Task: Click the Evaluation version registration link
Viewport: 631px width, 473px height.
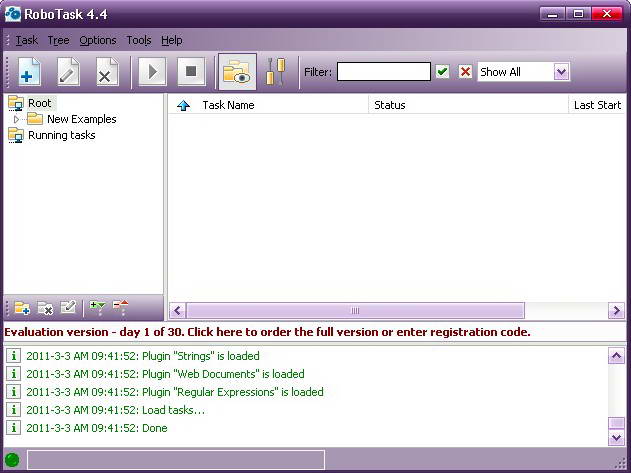Action: pyautogui.click(x=267, y=332)
